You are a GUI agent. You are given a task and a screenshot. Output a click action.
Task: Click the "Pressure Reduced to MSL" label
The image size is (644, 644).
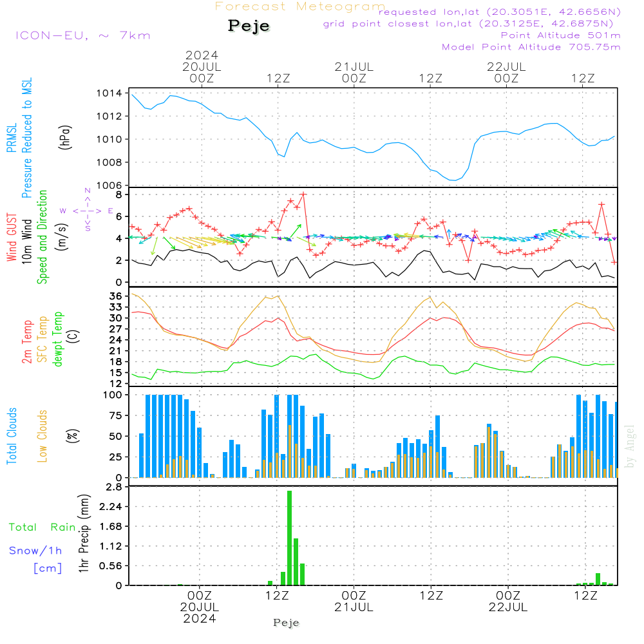click(26, 138)
